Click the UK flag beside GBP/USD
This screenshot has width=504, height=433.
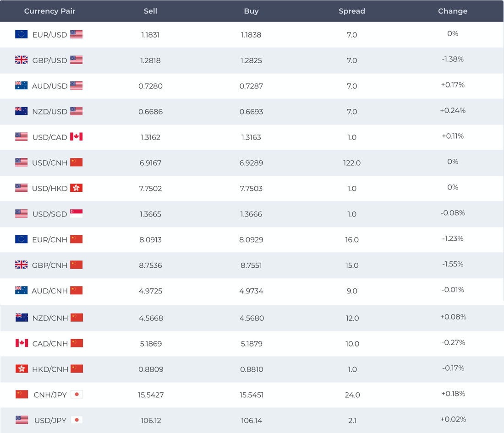point(21,60)
